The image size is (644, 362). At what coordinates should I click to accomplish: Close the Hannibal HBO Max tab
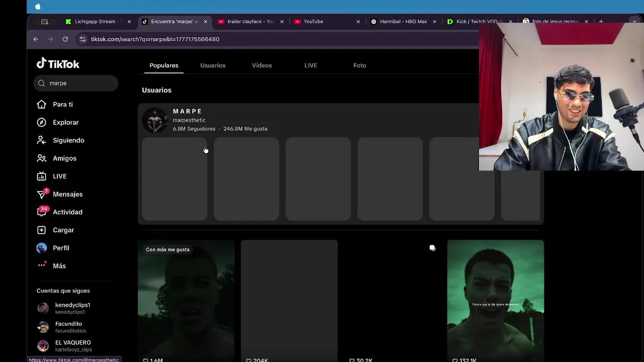click(x=434, y=22)
